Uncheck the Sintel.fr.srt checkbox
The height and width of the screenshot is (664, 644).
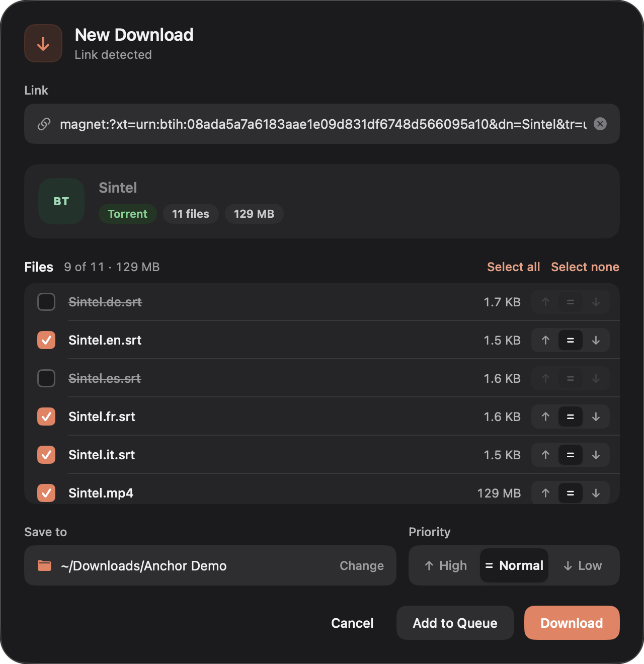pyautogui.click(x=46, y=417)
